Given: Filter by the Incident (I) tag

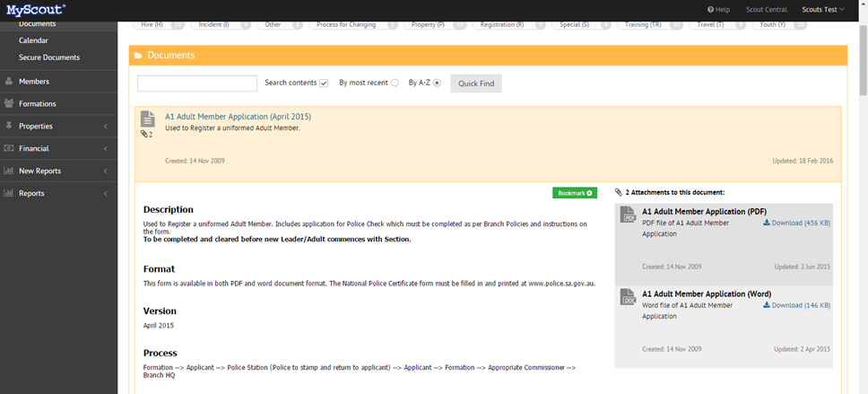Looking at the screenshot, I should 221,25.
